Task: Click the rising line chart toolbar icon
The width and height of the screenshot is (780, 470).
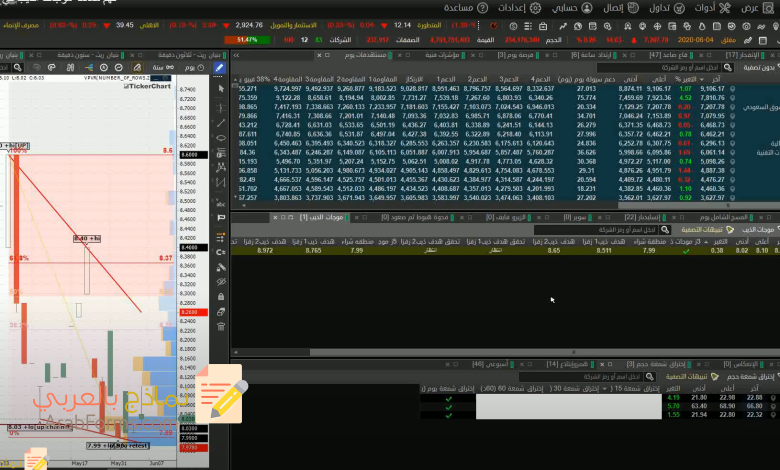Action: [563, 26]
